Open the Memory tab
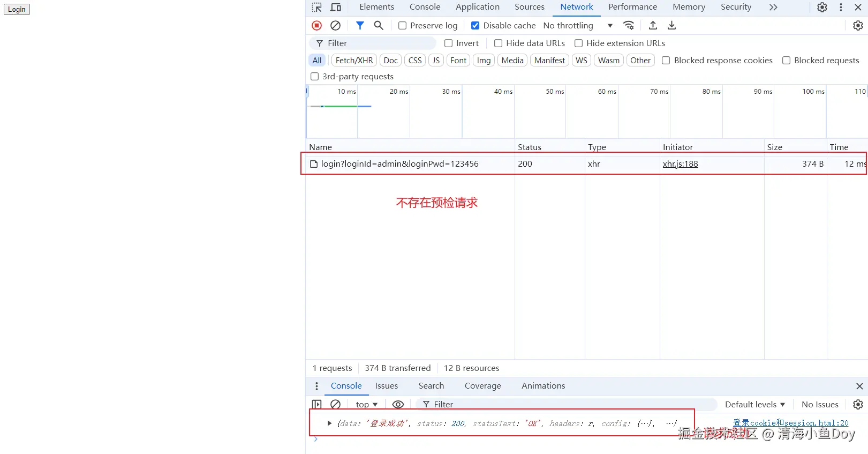 click(x=689, y=7)
